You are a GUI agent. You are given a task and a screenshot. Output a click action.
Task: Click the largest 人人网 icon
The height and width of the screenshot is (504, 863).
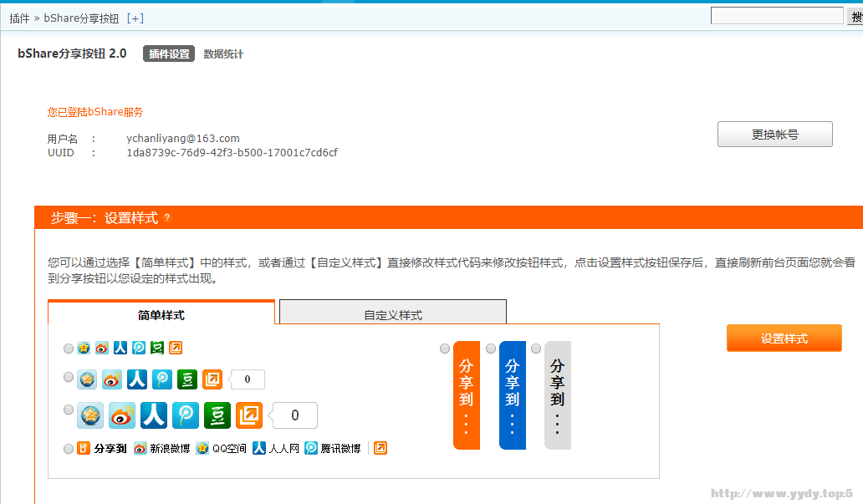(x=154, y=415)
